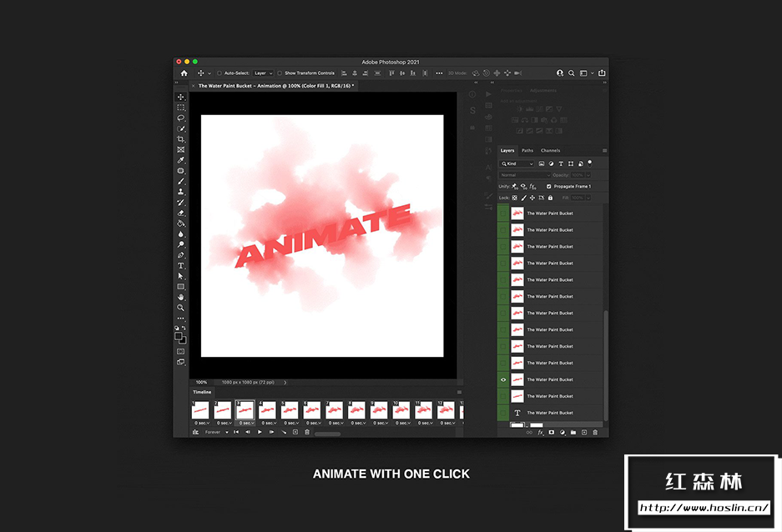782x532 pixels.
Task: Step to the next frame
Action: tap(271, 433)
